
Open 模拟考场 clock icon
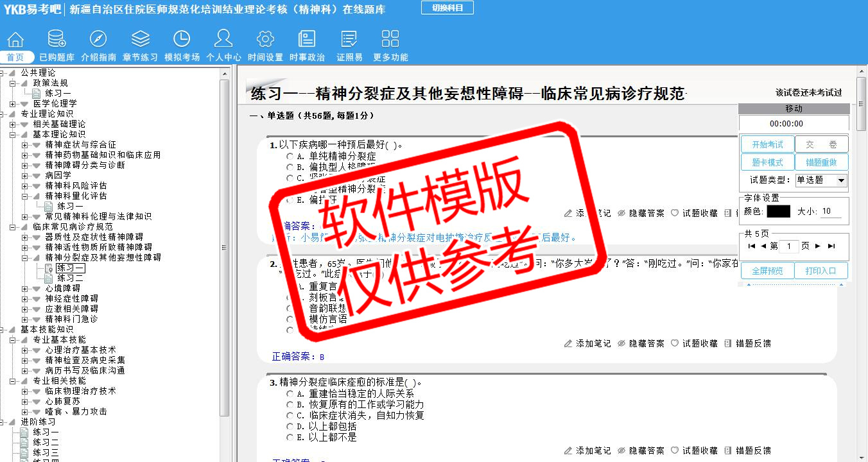coord(182,40)
